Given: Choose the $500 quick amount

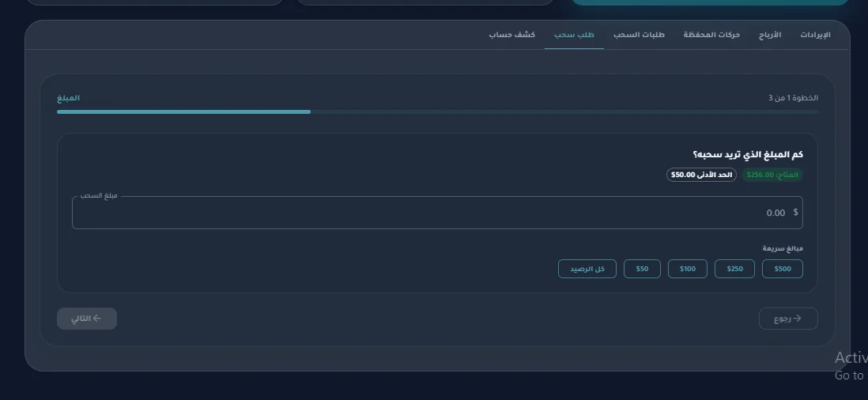Looking at the screenshot, I should [x=782, y=269].
